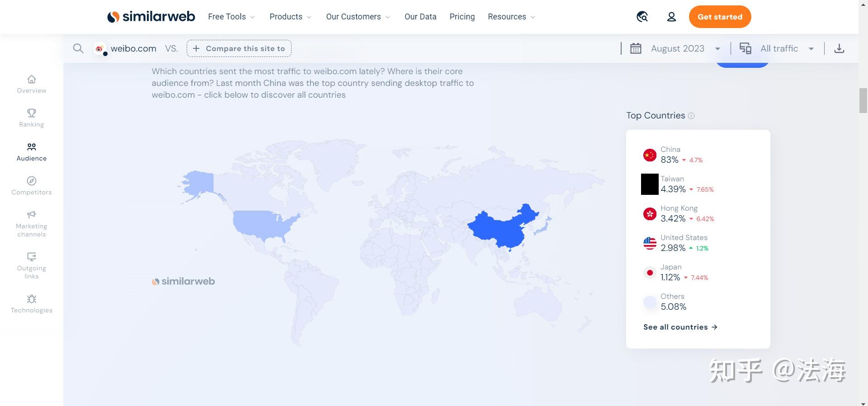Click the Japan flag icon
The image size is (868, 406).
point(650,273)
